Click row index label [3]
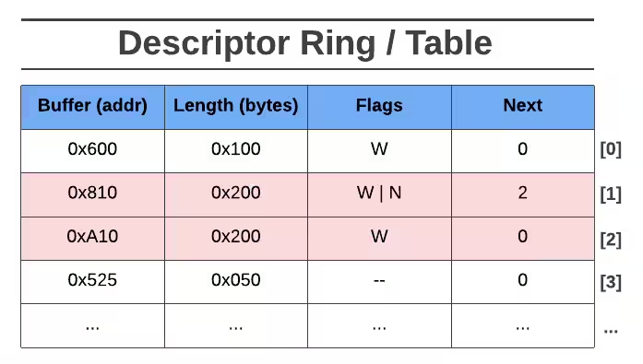643x364 pixels. [x=611, y=283]
